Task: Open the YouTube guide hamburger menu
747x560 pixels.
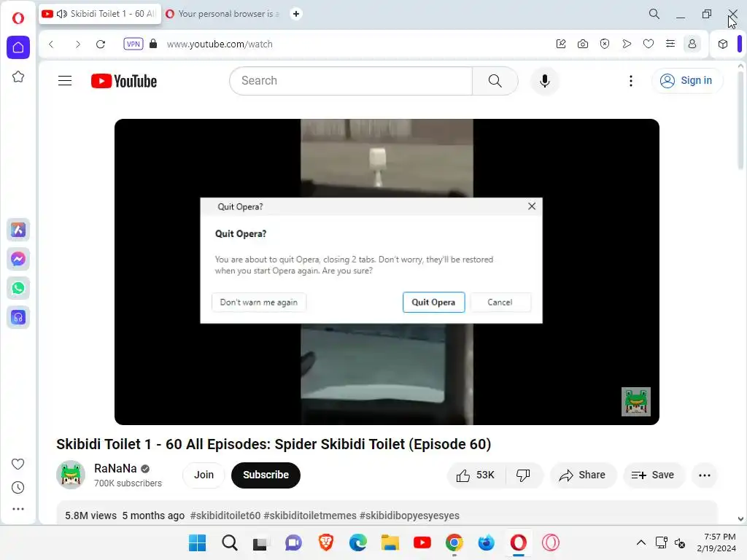Action: (x=65, y=80)
